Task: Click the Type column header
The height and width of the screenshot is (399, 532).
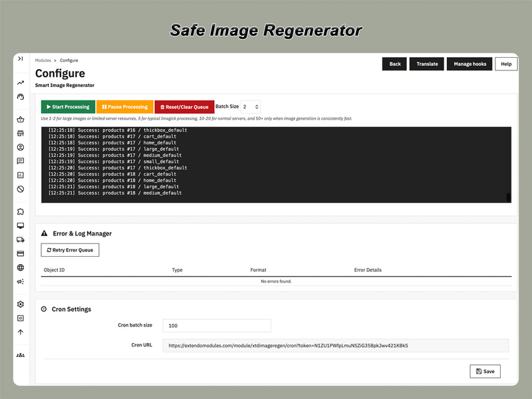Action: click(x=177, y=270)
